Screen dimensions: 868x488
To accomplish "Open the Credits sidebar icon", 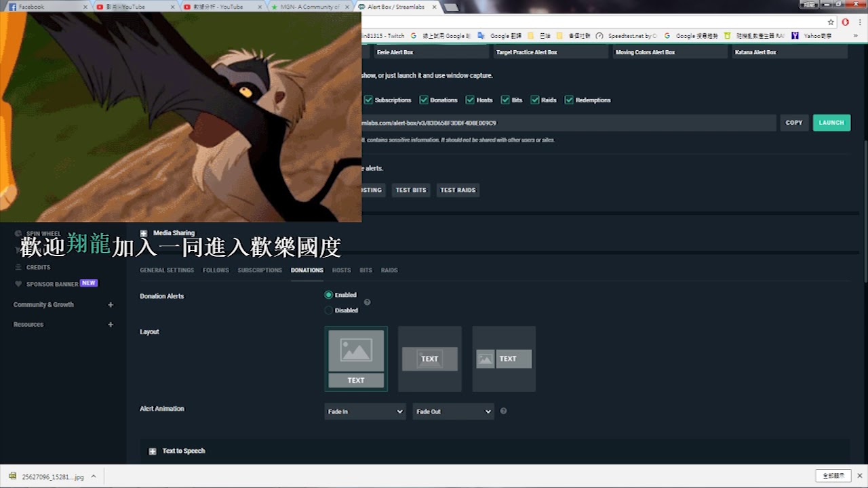I will click(x=18, y=267).
